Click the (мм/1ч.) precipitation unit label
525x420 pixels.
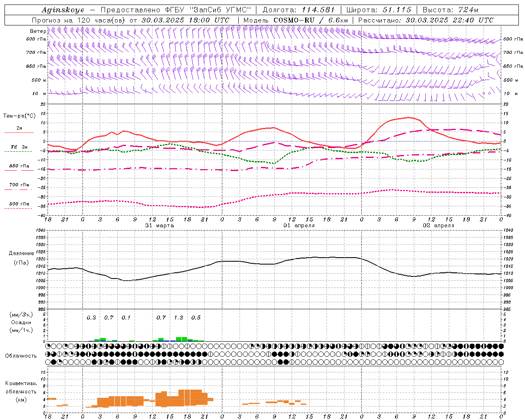[x=21, y=330]
